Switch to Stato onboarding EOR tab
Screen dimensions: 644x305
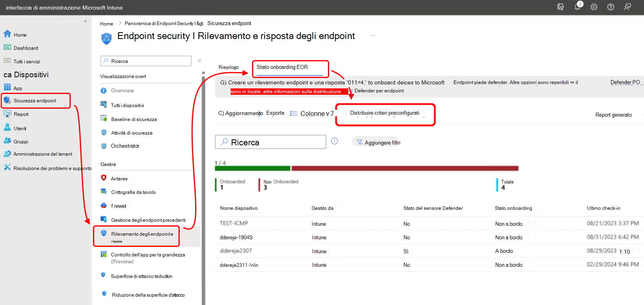pyautogui.click(x=282, y=67)
